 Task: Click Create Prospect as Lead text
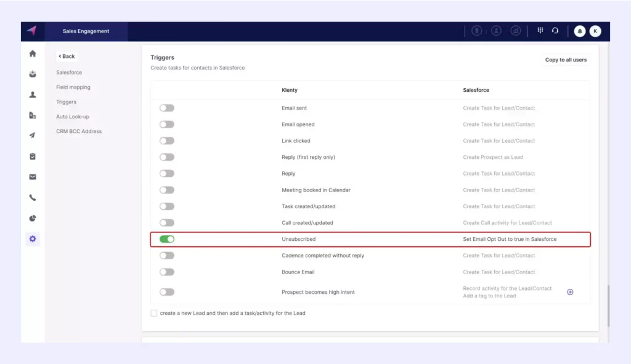click(493, 157)
